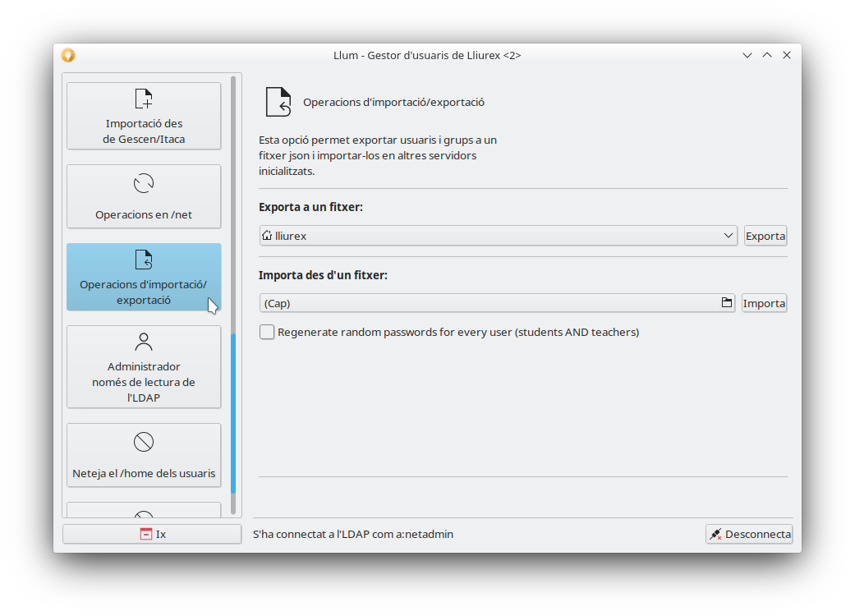
Task: Click the LDAP read-only administrator user icon
Action: coord(144,342)
